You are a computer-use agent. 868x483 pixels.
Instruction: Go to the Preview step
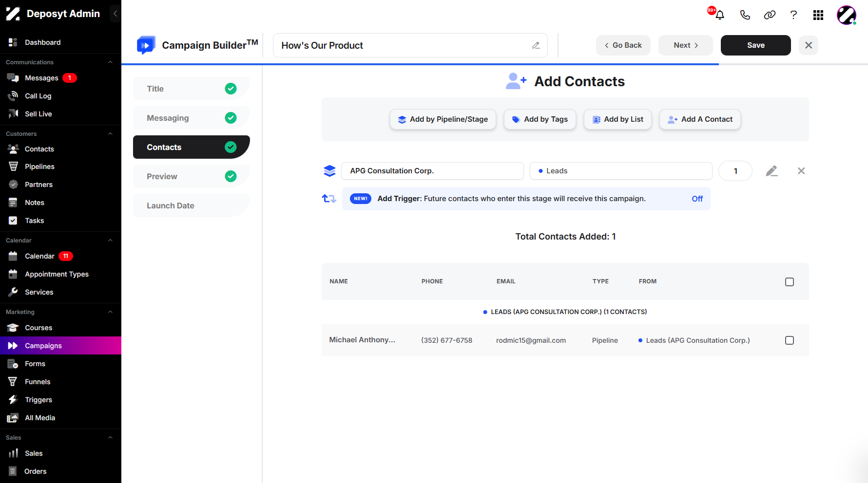point(191,176)
